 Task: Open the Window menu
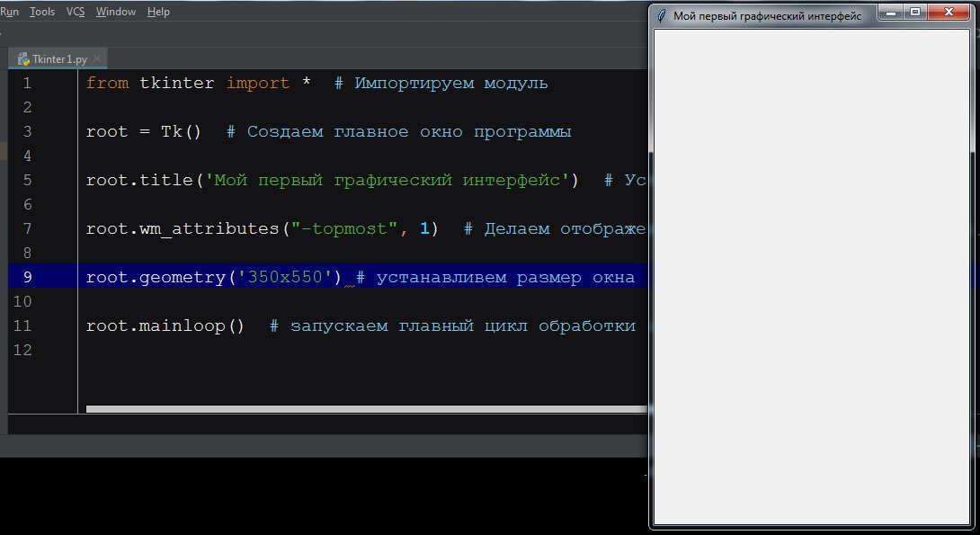point(116,12)
